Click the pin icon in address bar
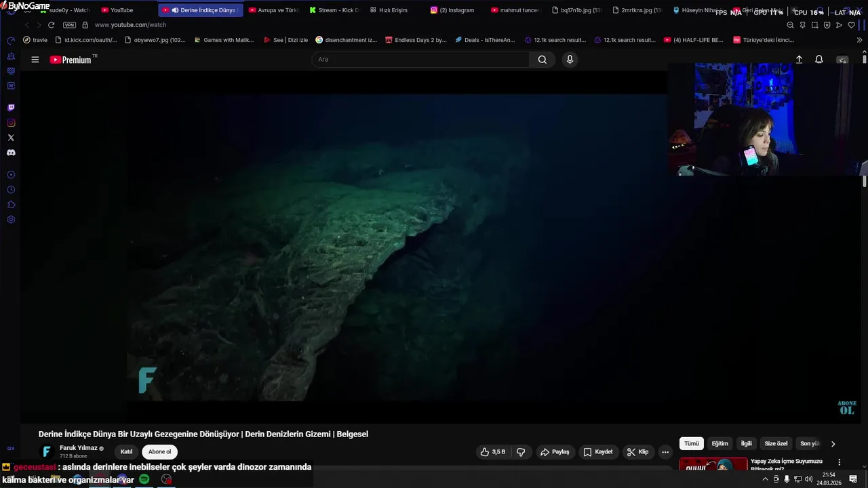Image resolution: width=868 pixels, height=488 pixels. (802, 25)
